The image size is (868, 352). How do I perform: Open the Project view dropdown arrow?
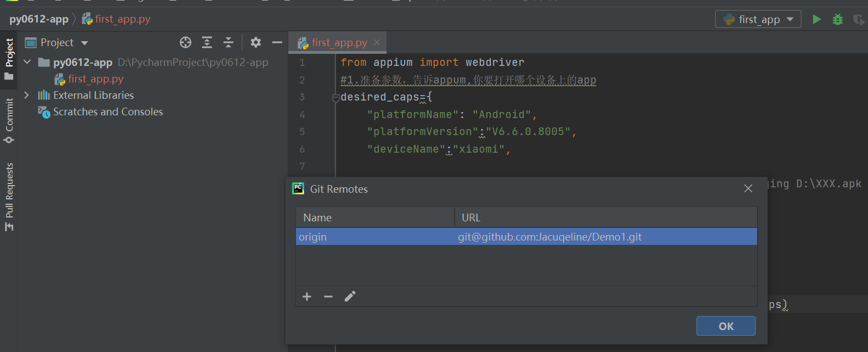(85, 43)
